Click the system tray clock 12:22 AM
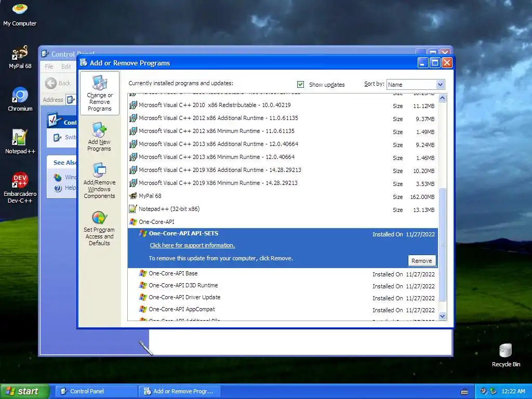 [513, 391]
